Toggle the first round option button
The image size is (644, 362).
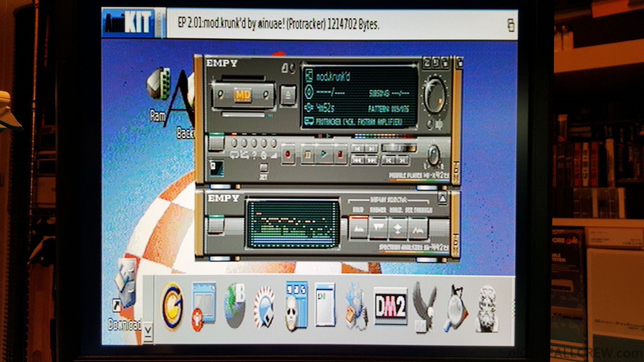[235, 143]
